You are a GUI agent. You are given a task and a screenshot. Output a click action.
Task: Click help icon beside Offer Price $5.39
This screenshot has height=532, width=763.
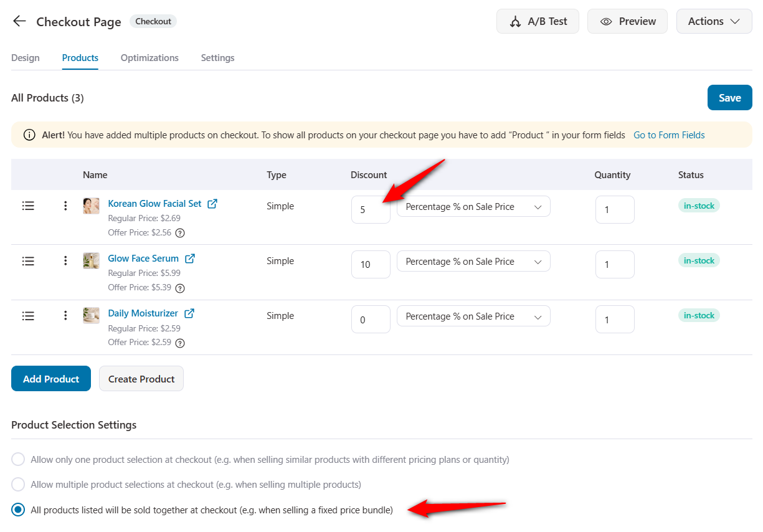pos(180,288)
